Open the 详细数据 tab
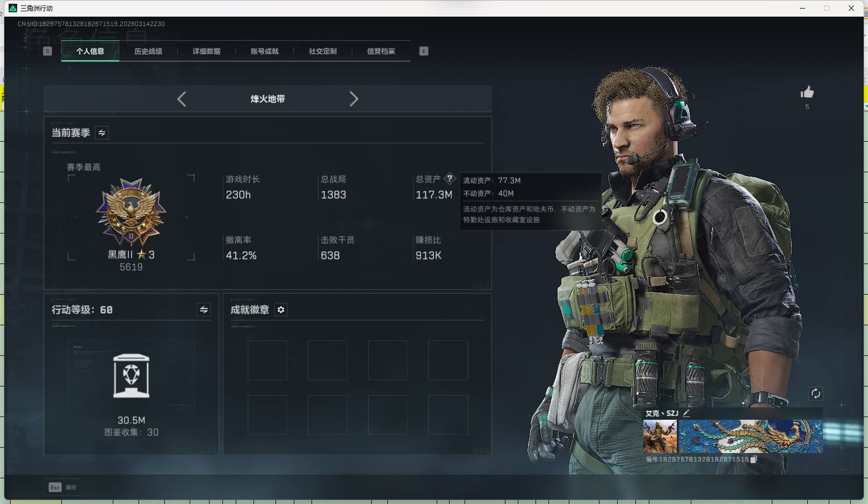 pos(206,52)
